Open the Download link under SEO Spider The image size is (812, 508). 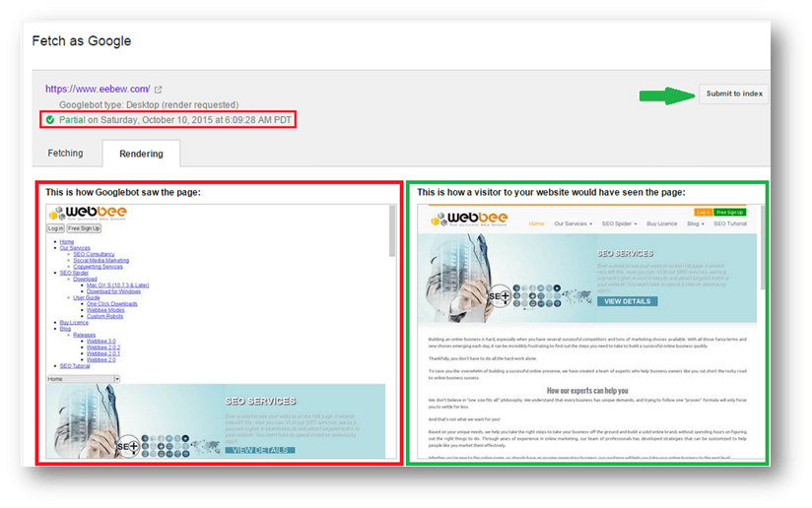[85, 279]
